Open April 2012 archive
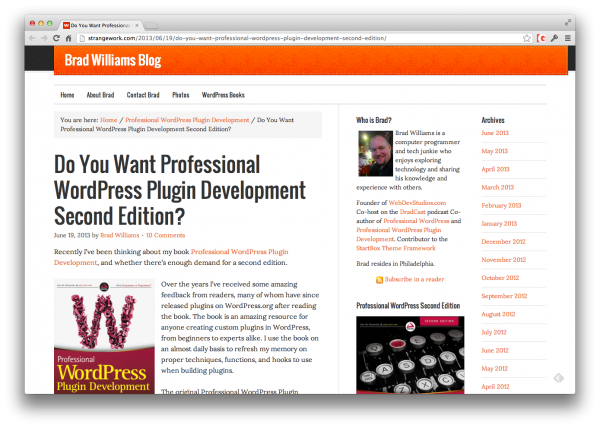This screenshot has width=600, height=428. (x=495, y=387)
